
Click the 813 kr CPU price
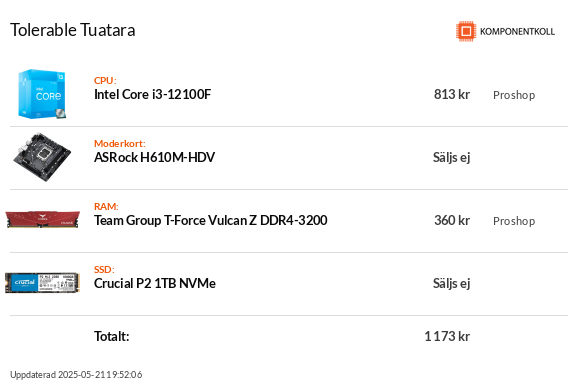(452, 94)
